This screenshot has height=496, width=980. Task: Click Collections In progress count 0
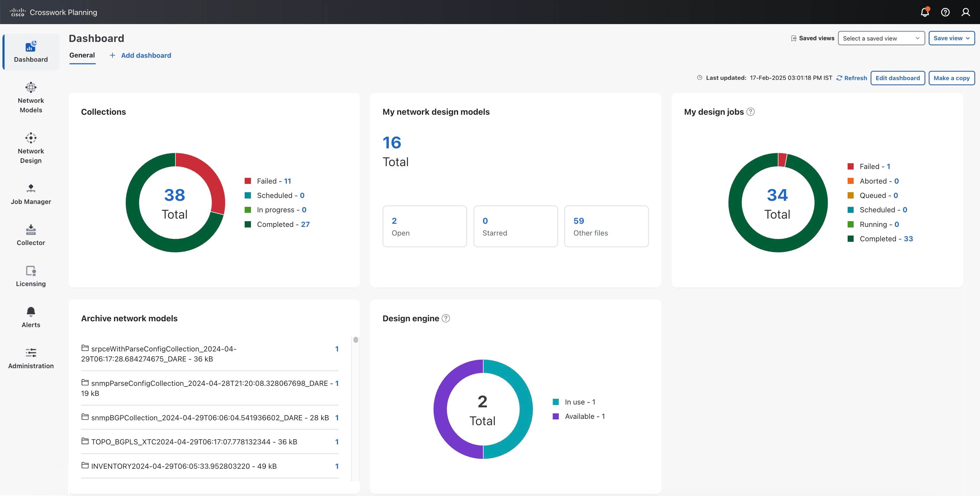[x=304, y=210]
